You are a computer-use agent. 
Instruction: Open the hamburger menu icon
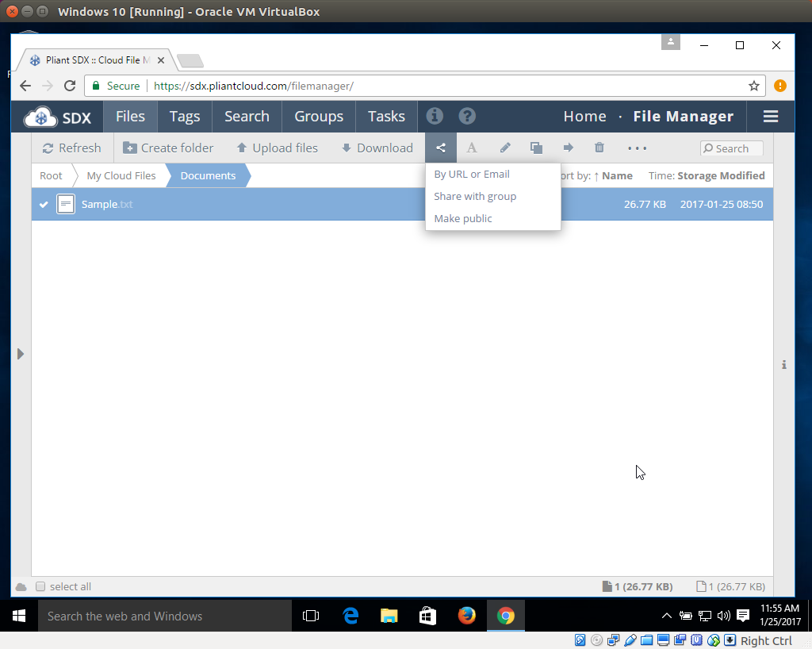[x=771, y=117]
